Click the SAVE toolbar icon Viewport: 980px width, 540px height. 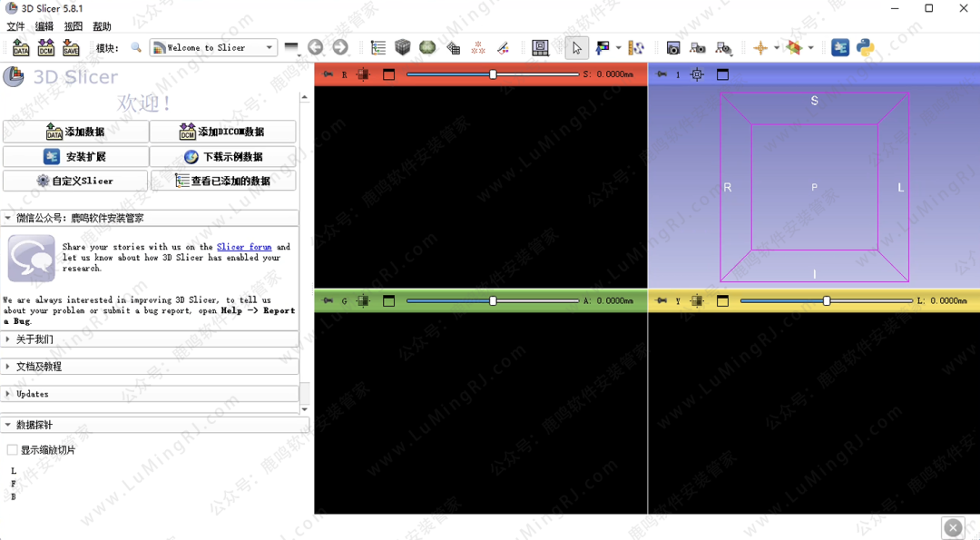(71, 47)
